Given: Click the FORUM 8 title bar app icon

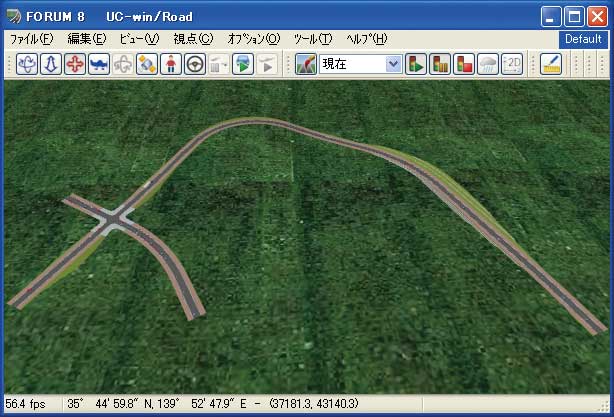Looking at the screenshot, I should tap(14, 16).
